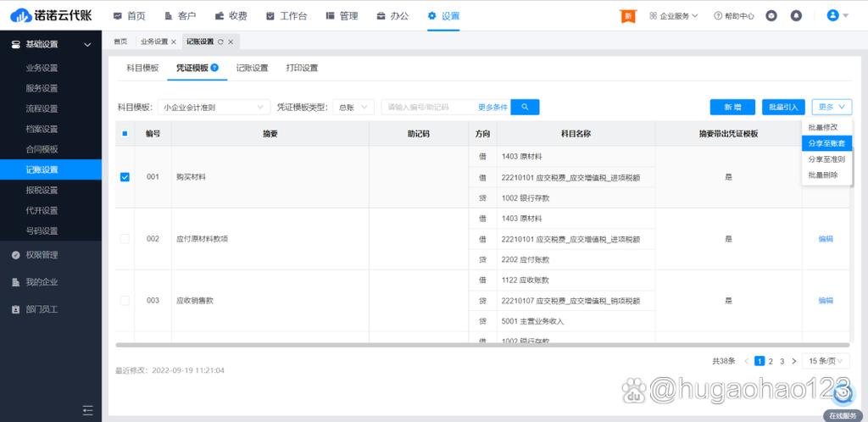
Task: Open the user avatar menu
Action: (837, 15)
